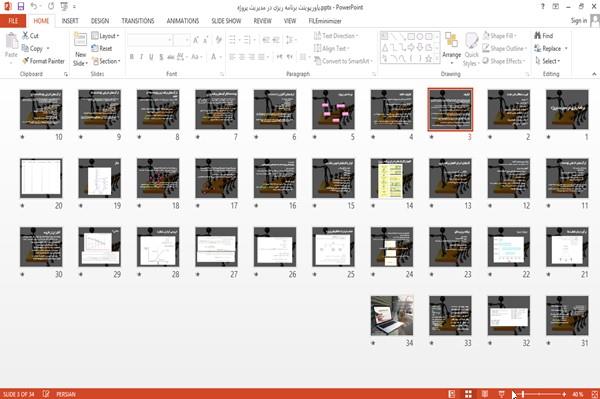Screen dimensions: 600x399
Task: Reset slide layout
Action: 102,49
